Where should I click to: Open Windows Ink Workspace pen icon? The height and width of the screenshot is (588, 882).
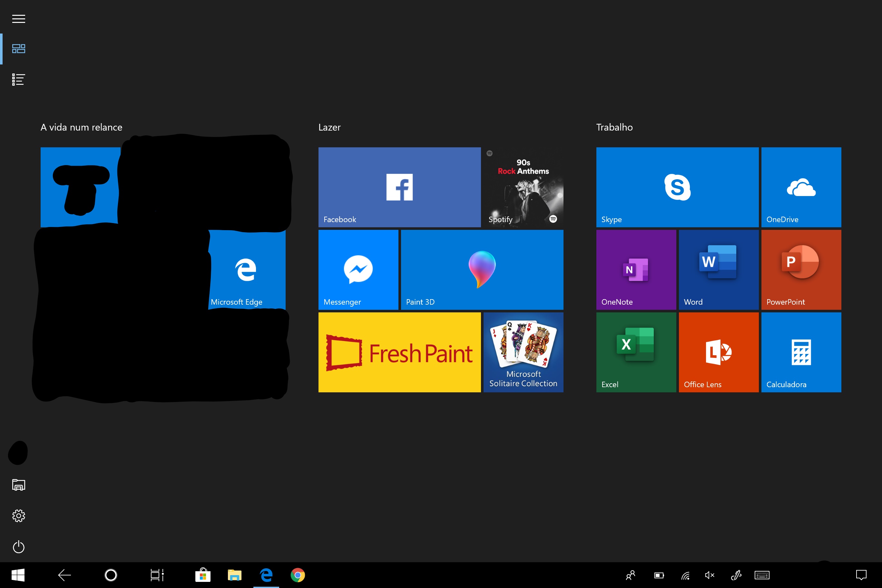coord(736,575)
